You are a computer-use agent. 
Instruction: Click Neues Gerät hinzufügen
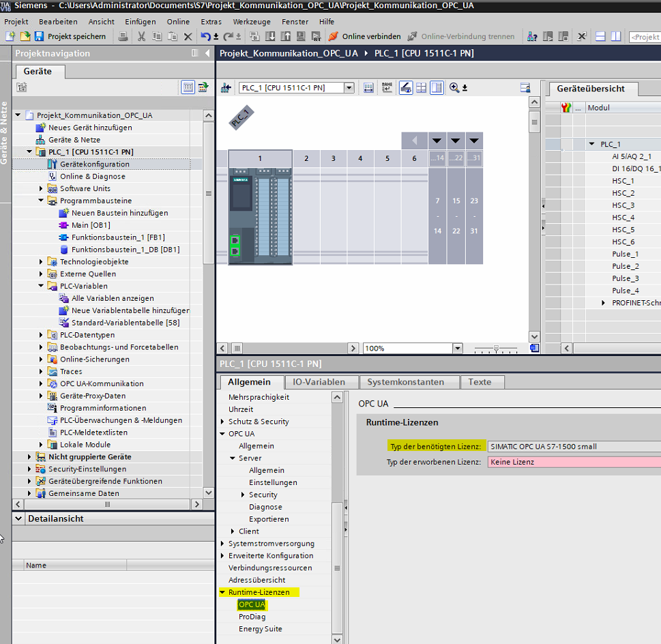90,128
